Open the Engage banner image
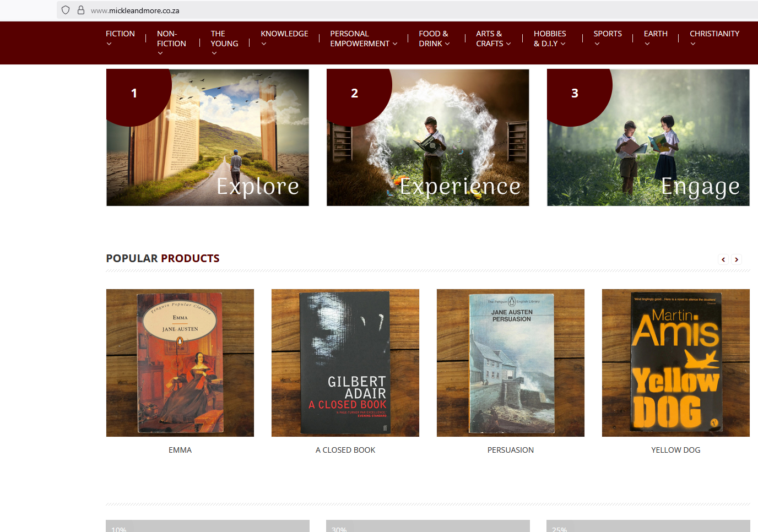The width and height of the screenshot is (758, 532). pos(648,138)
